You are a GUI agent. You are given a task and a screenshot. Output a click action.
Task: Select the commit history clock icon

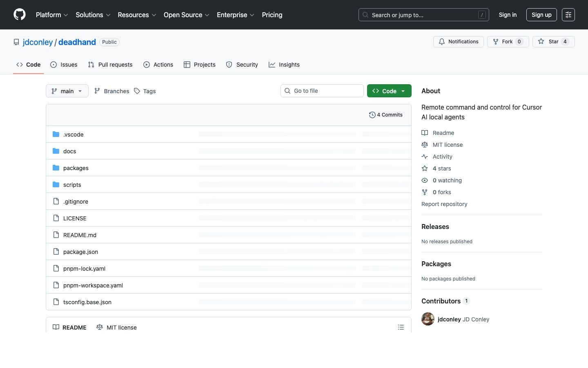click(x=372, y=115)
